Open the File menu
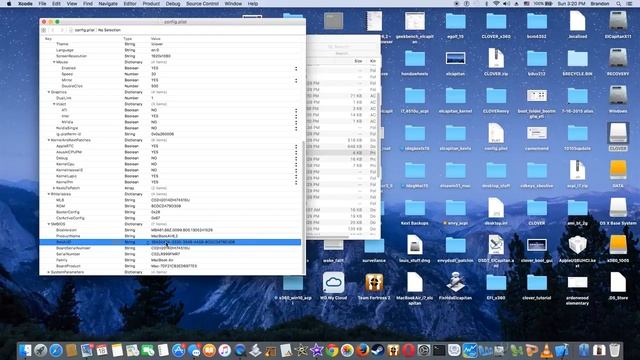Image resolution: width=640 pixels, height=360 pixels. pyautogui.click(x=42, y=4)
